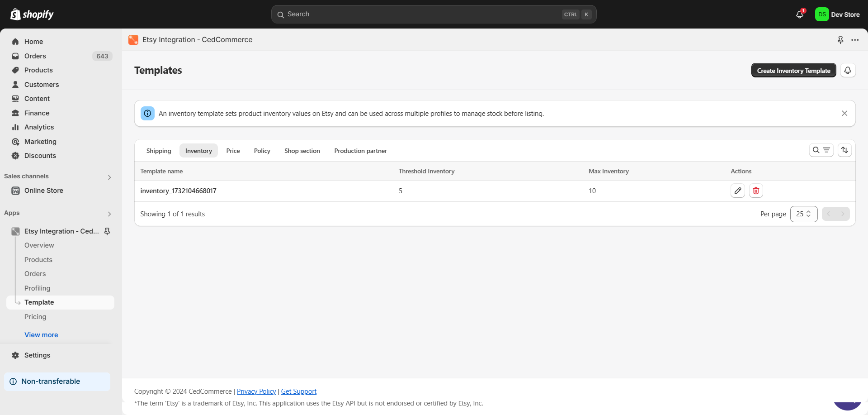Click the Products tag icon
The image size is (868, 415).
pyautogui.click(x=15, y=70)
